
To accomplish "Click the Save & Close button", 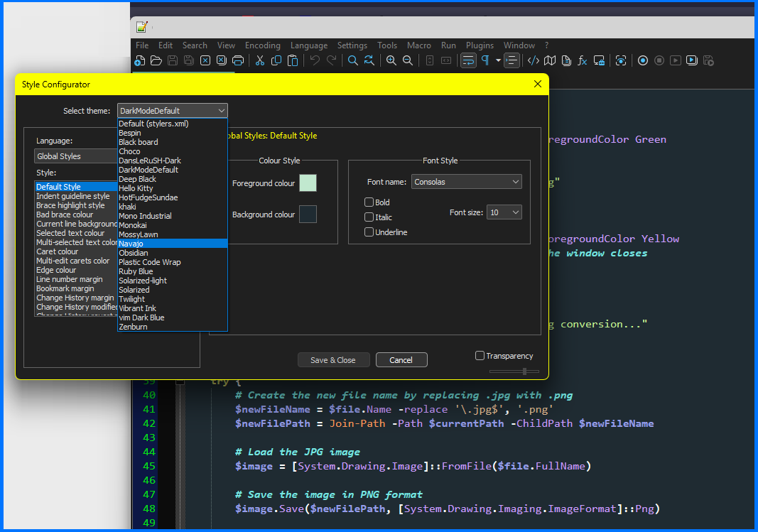I will click(x=333, y=360).
